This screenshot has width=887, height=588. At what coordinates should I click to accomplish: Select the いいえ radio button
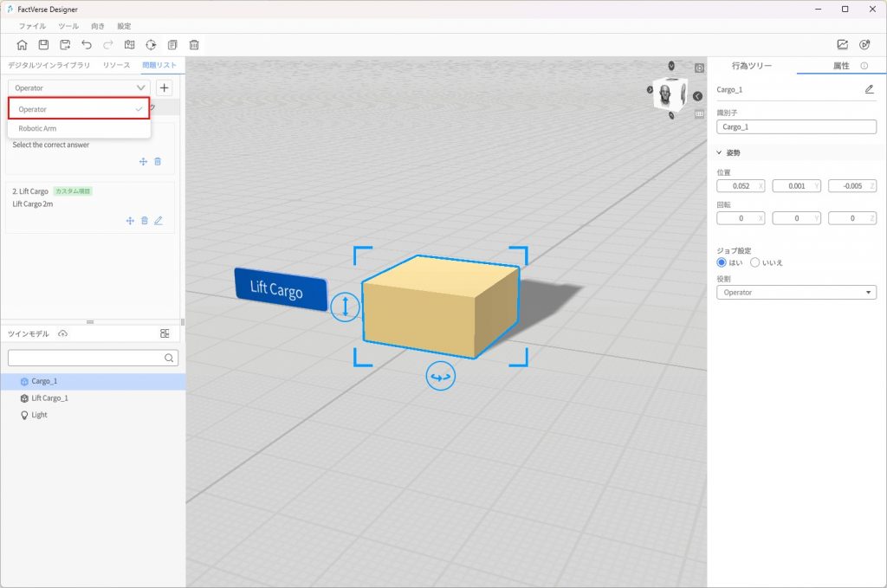click(754, 262)
